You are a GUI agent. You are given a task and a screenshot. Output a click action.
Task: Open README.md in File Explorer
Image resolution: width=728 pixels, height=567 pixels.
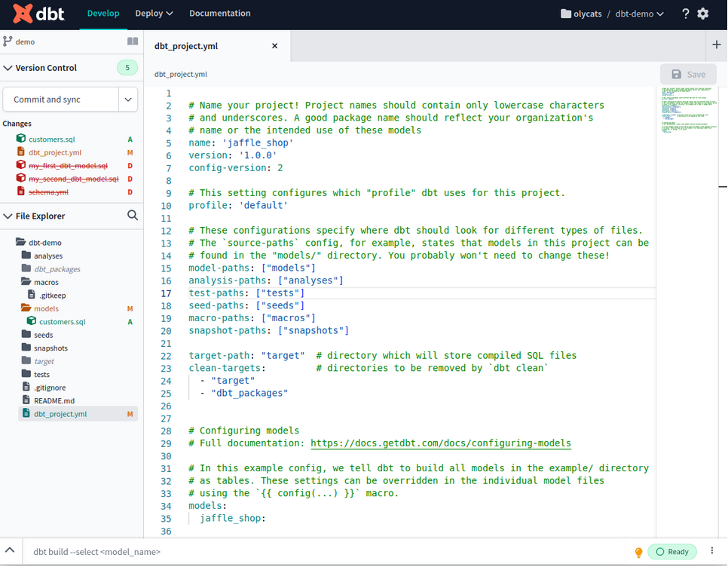[54, 400]
